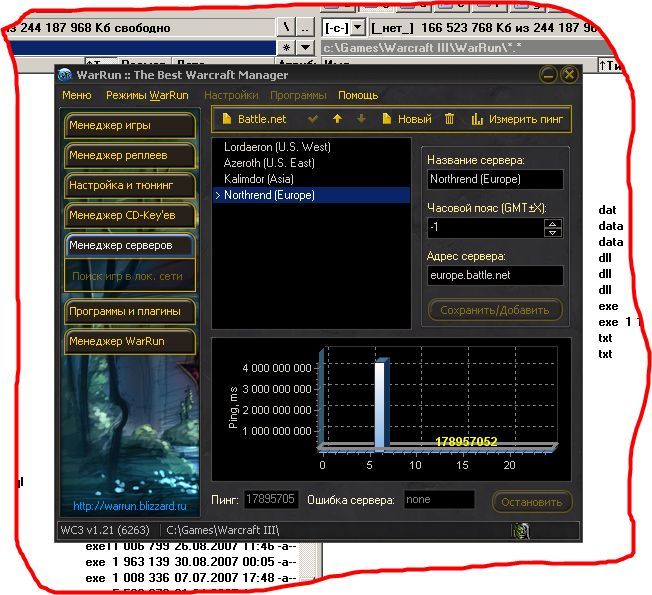This screenshot has width=652, height=595.
Task: Open the Настройки menu
Action: [x=231, y=95]
